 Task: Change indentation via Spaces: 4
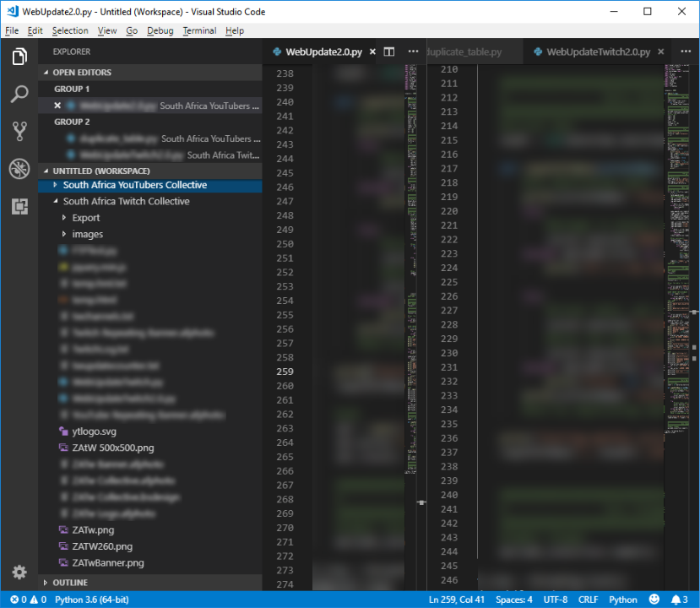point(514,600)
